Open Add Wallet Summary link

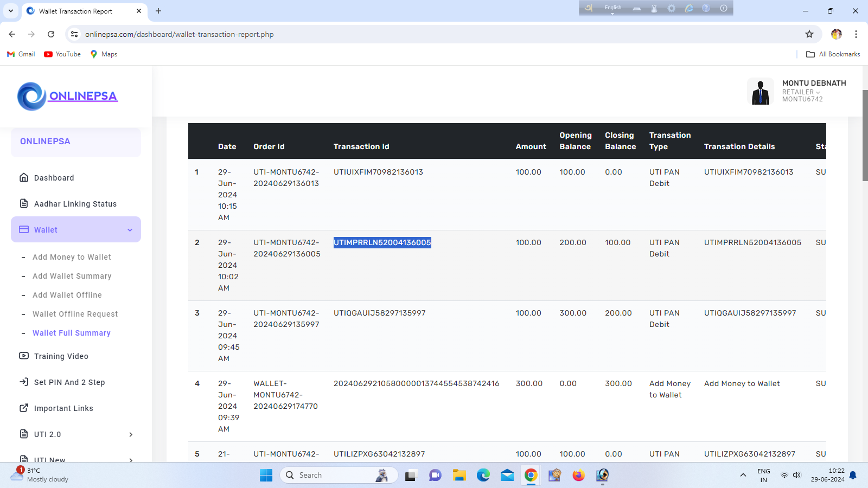click(x=72, y=276)
